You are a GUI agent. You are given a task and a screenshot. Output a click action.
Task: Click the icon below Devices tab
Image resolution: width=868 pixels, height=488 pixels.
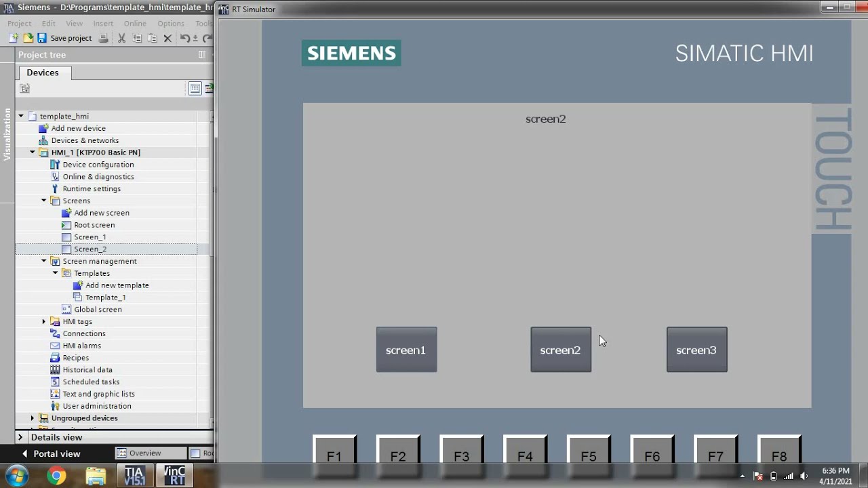tap(25, 88)
